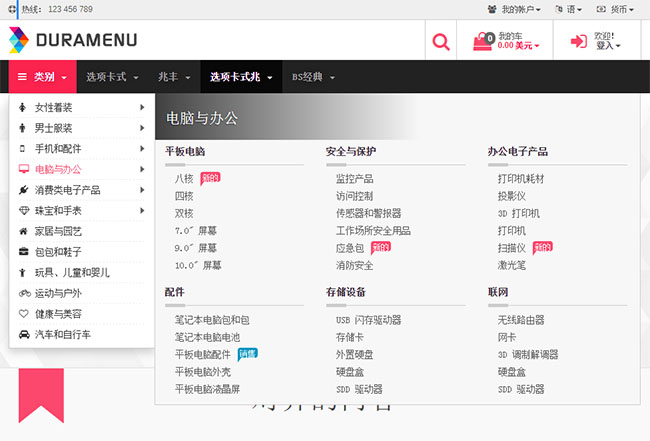Click the DURAMENU logo
The width and height of the screenshot is (650, 441).
(x=72, y=40)
